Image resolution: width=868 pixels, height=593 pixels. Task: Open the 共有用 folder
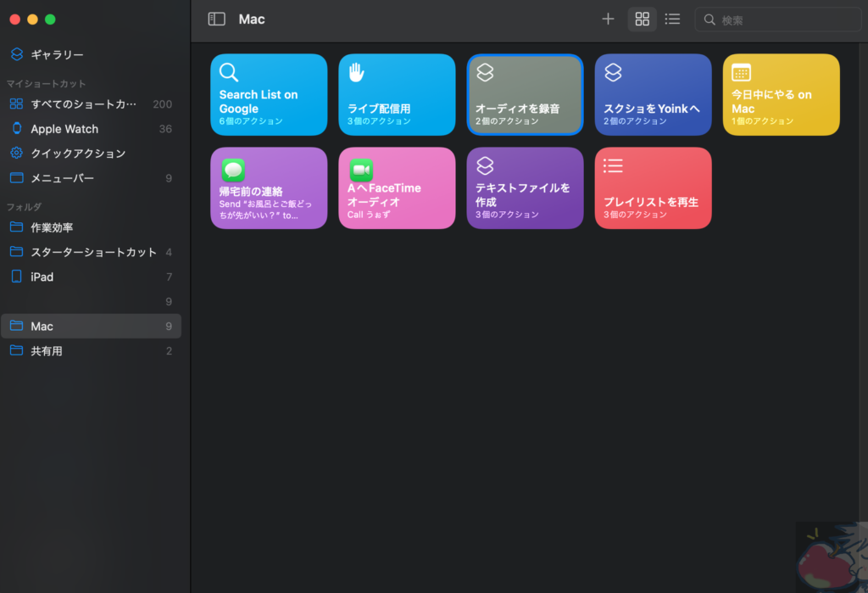tap(47, 350)
